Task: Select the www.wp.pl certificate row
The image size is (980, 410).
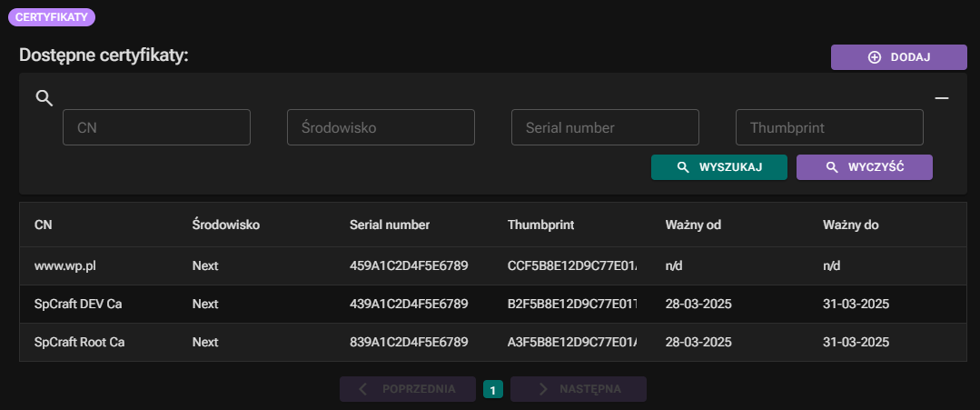Action: [65, 266]
